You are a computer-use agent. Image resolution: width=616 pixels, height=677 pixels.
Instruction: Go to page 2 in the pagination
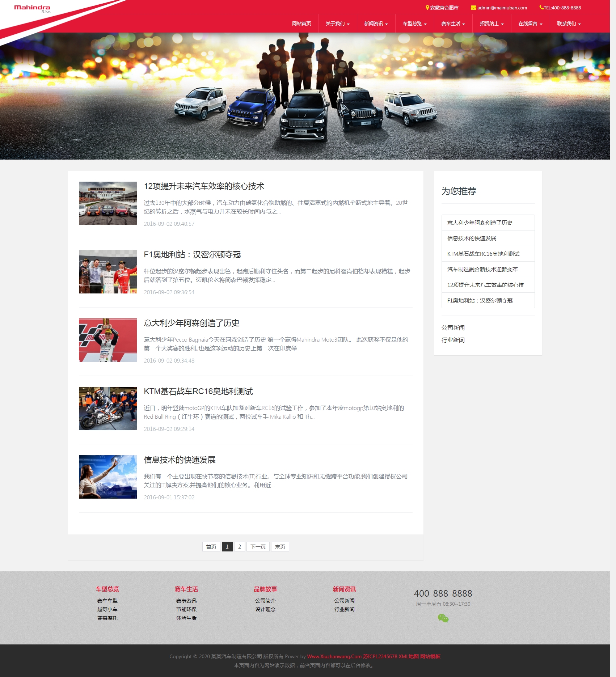point(240,546)
